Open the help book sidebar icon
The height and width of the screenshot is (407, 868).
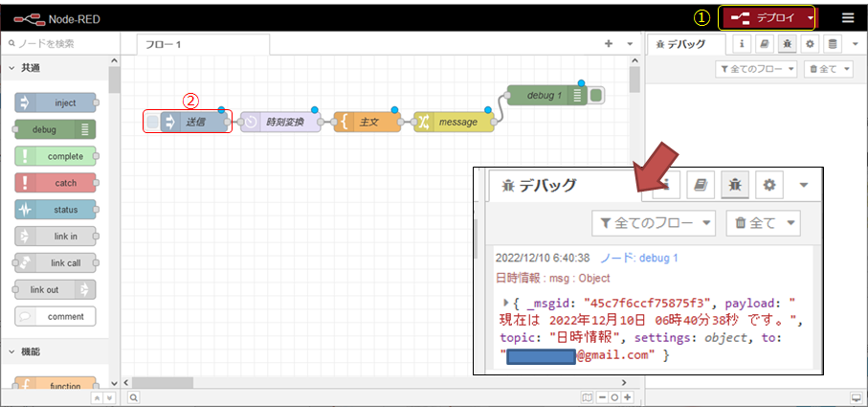tap(765, 44)
